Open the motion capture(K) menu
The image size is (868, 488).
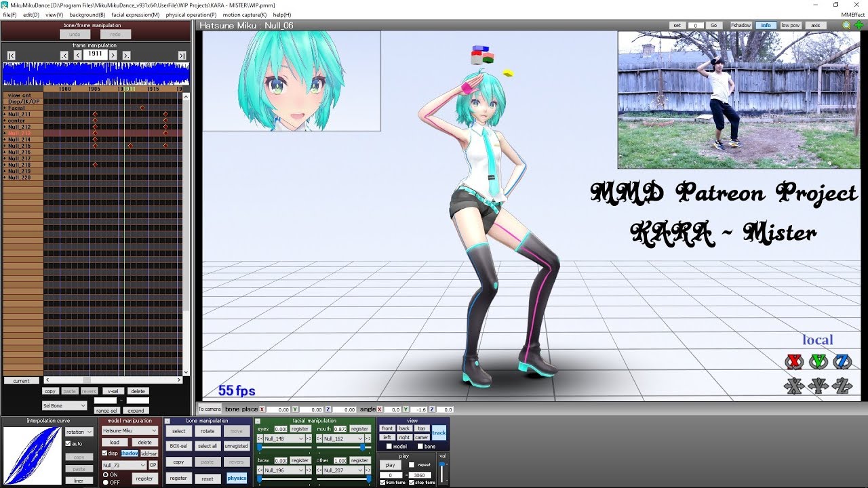pos(244,15)
